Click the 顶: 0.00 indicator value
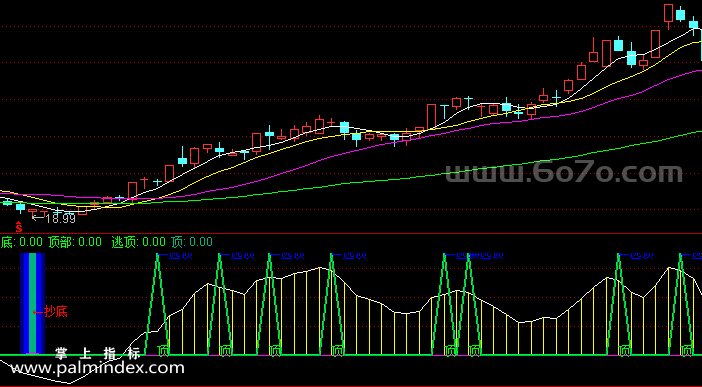Screen dimensions: 702x387 click(x=192, y=242)
